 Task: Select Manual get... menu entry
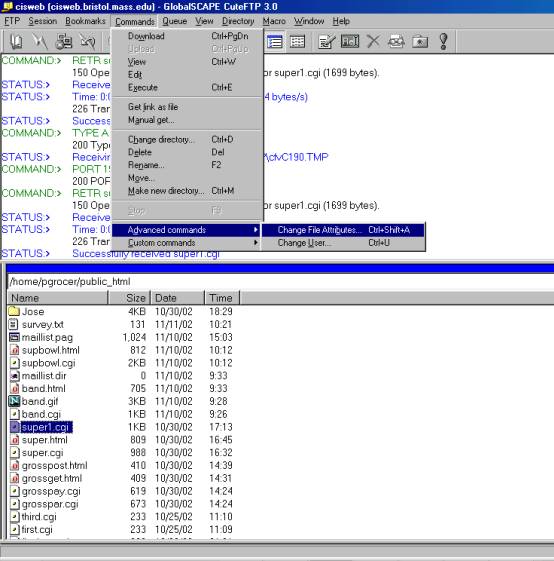[188, 120]
